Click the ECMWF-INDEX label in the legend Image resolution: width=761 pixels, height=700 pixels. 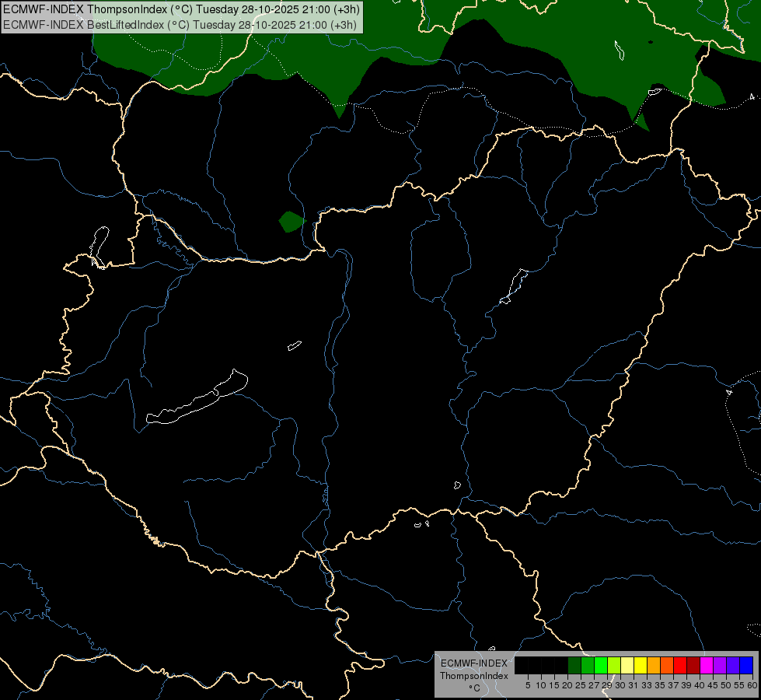tap(473, 663)
